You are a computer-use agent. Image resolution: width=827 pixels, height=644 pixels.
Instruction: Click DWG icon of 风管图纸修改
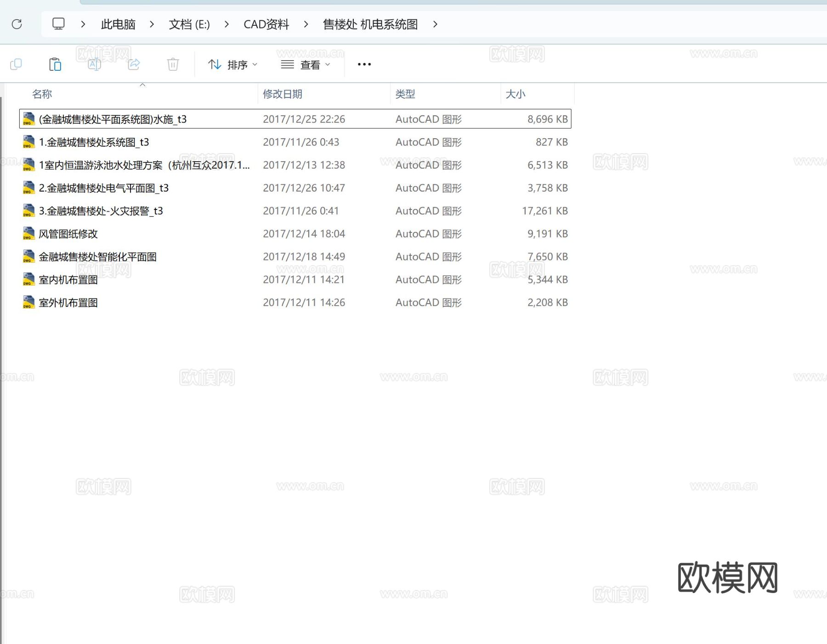28,234
